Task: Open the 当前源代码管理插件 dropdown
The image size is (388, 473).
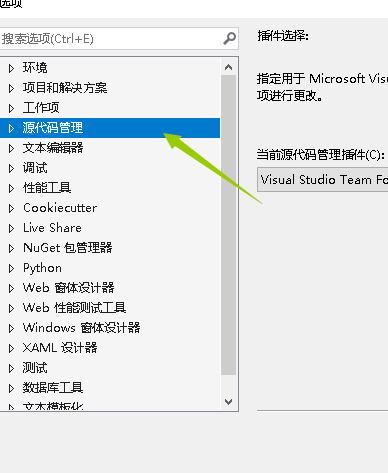Action: [x=322, y=180]
